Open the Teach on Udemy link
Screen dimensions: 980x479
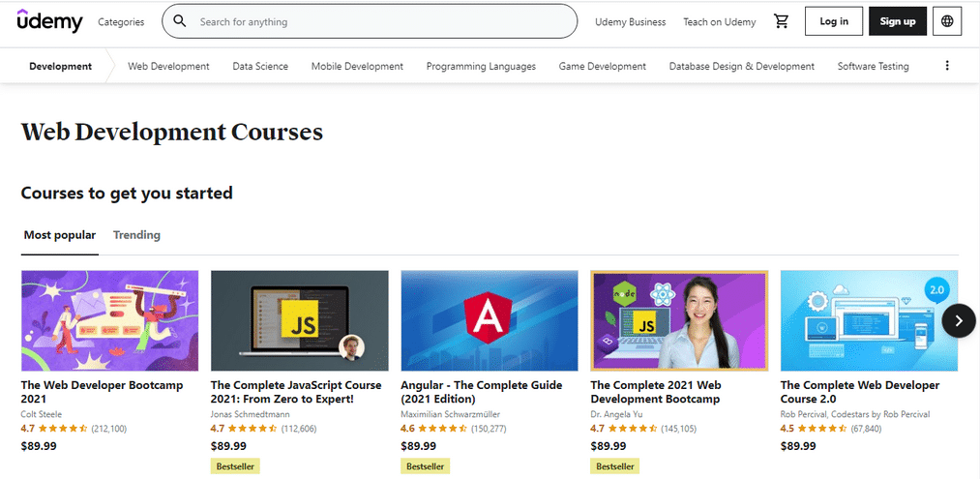pyautogui.click(x=720, y=22)
